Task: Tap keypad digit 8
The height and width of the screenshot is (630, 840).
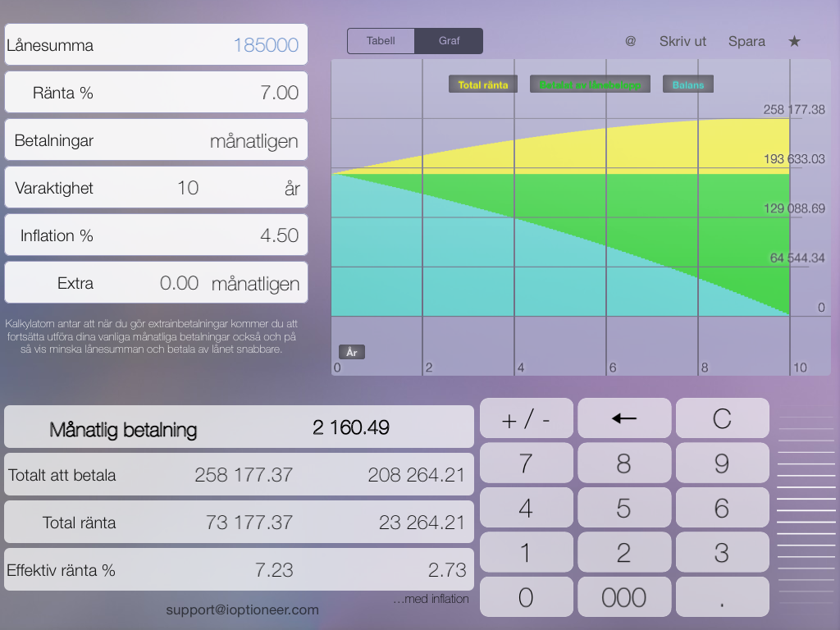Action: coord(624,463)
